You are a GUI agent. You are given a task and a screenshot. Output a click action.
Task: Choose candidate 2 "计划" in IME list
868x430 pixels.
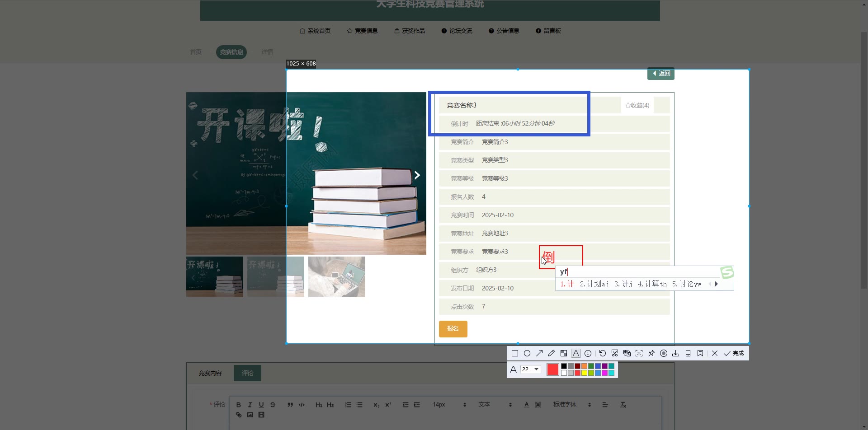point(594,284)
